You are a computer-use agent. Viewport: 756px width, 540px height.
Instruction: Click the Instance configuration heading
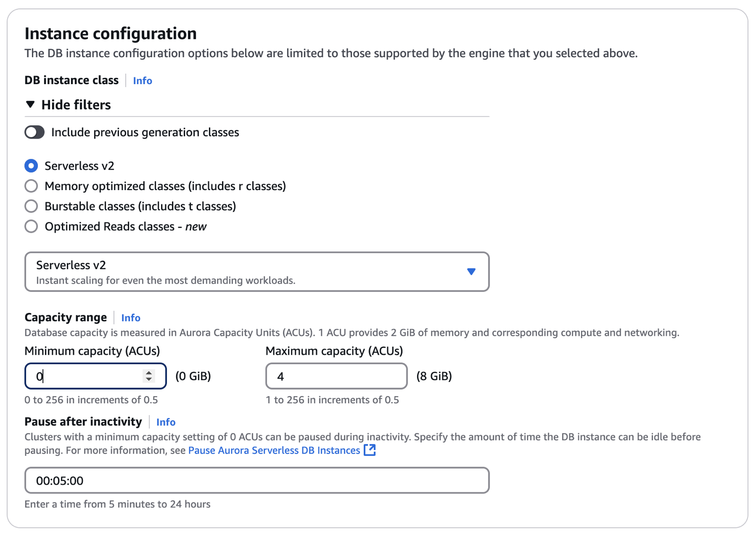pos(111,34)
